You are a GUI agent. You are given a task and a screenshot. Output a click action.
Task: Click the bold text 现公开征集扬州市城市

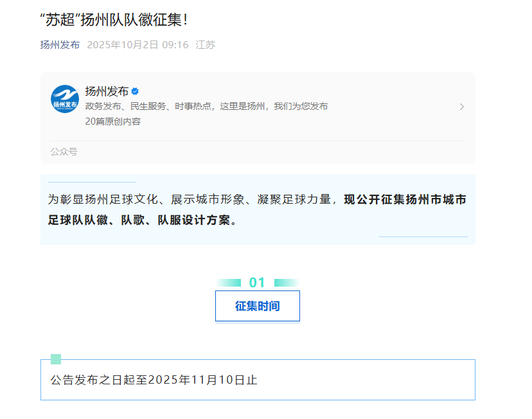(405, 199)
